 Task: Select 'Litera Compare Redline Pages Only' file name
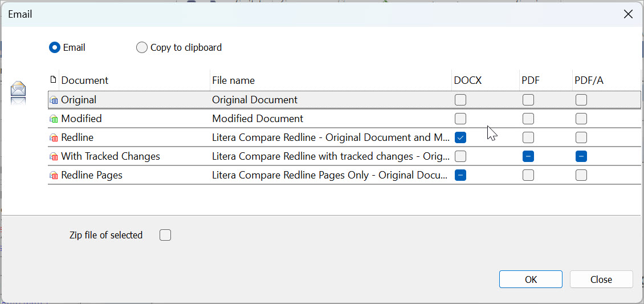coord(330,176)
